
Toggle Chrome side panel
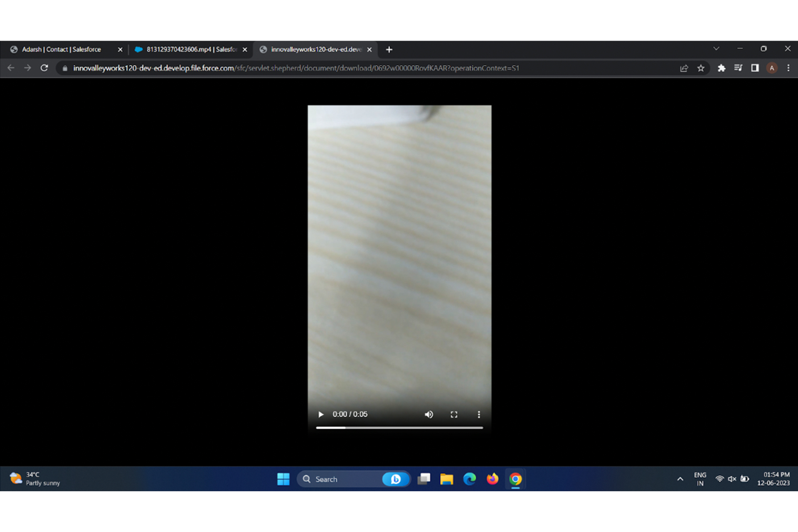click(x=755, y=68)
